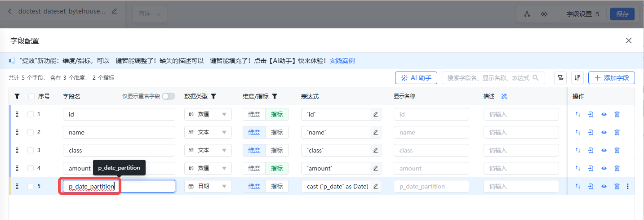
Task: Set the class field to 指标
Action: (277, 150)
